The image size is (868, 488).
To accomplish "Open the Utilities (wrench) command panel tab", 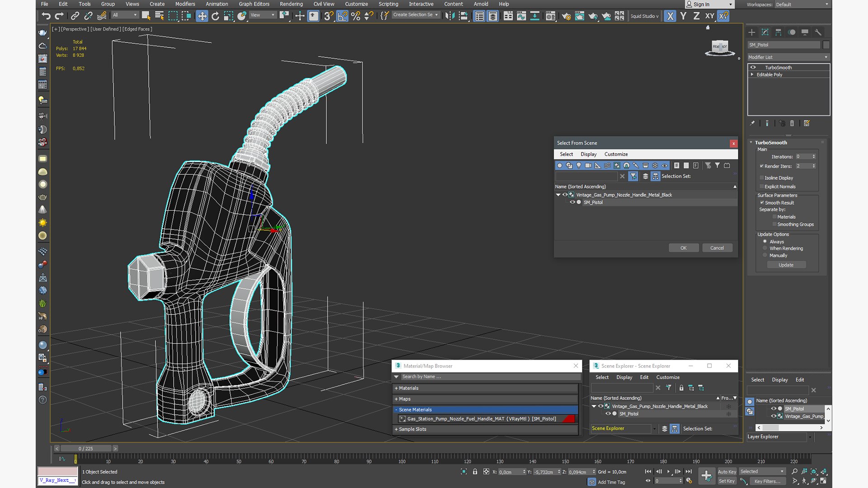I will click(x=818, y=32).
